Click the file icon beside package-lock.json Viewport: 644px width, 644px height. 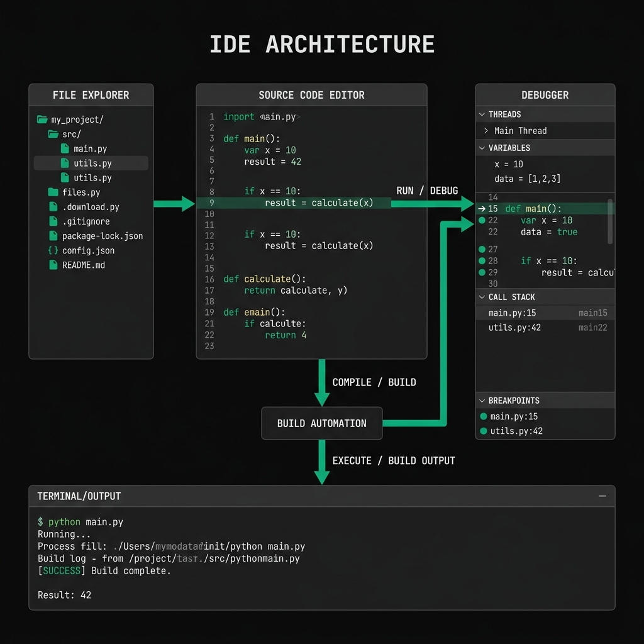(x=53, y=236)
